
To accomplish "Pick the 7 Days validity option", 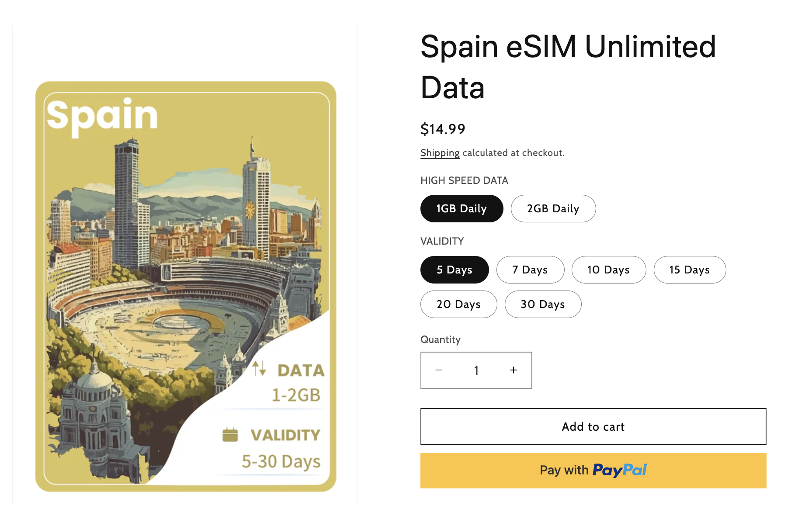I will 530,270.
